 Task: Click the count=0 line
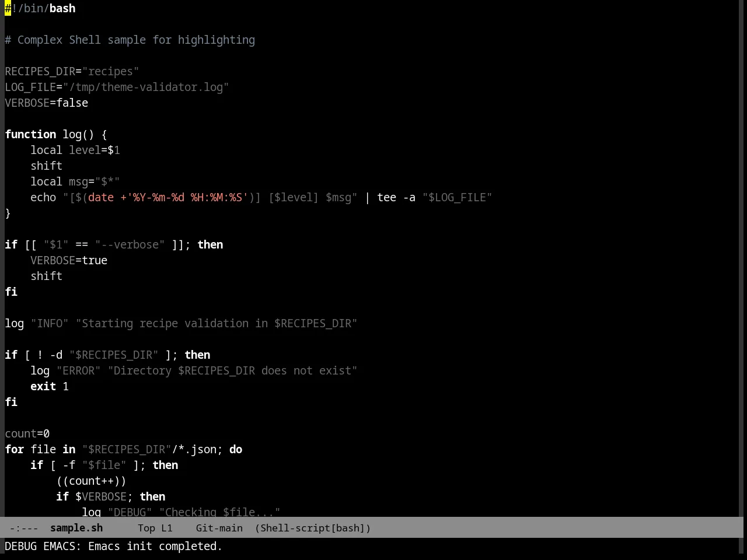(27, 433)
